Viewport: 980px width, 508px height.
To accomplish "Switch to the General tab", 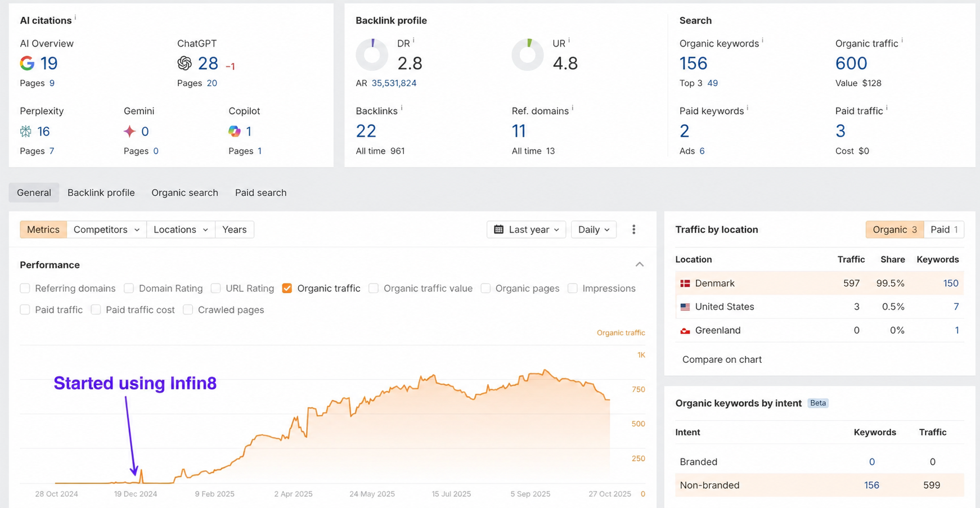I will (x=34, y=192).
